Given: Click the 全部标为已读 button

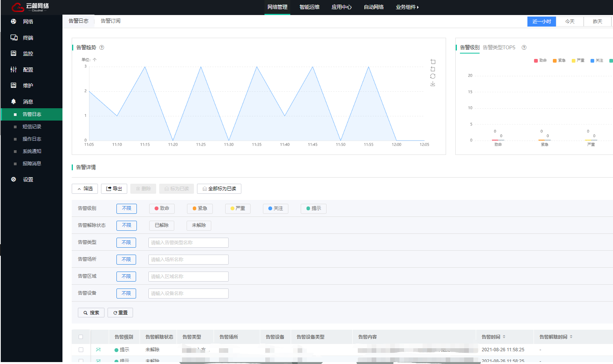Looking at the screenshot, I should coord(219,189).
